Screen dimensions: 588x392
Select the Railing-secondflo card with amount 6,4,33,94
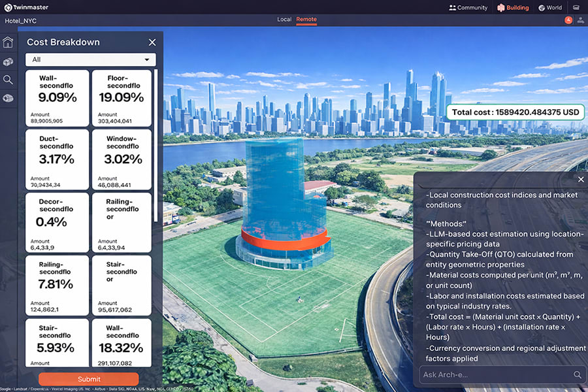(122, 222)
